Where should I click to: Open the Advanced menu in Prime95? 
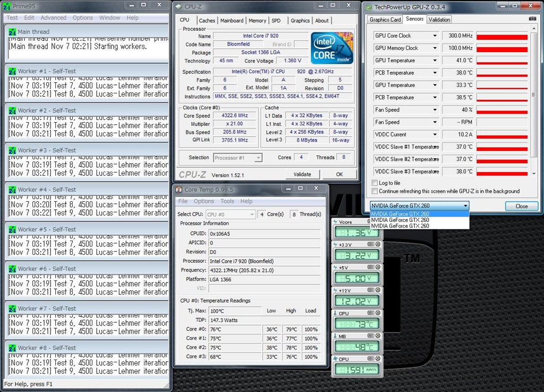point(54,18)
